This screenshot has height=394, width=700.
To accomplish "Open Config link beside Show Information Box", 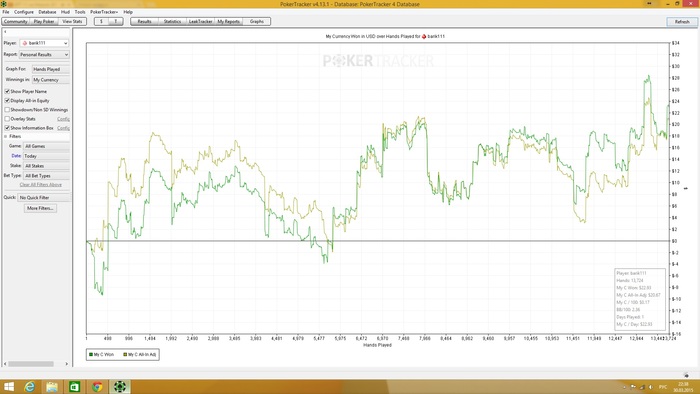I will click(x=63, y=128).
